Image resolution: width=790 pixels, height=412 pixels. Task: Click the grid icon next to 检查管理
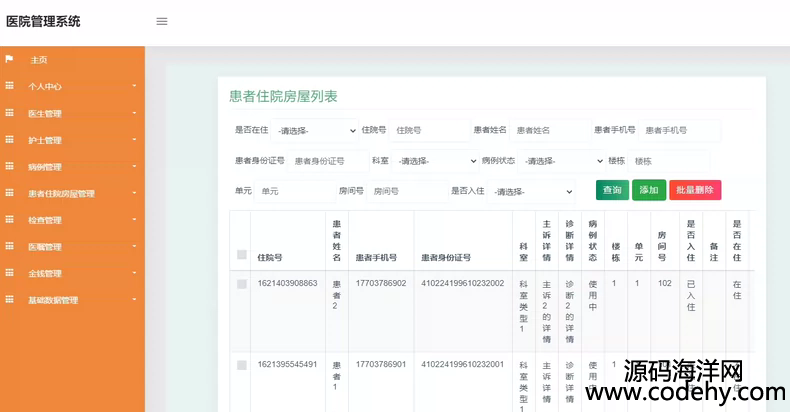tap(10, 220)
